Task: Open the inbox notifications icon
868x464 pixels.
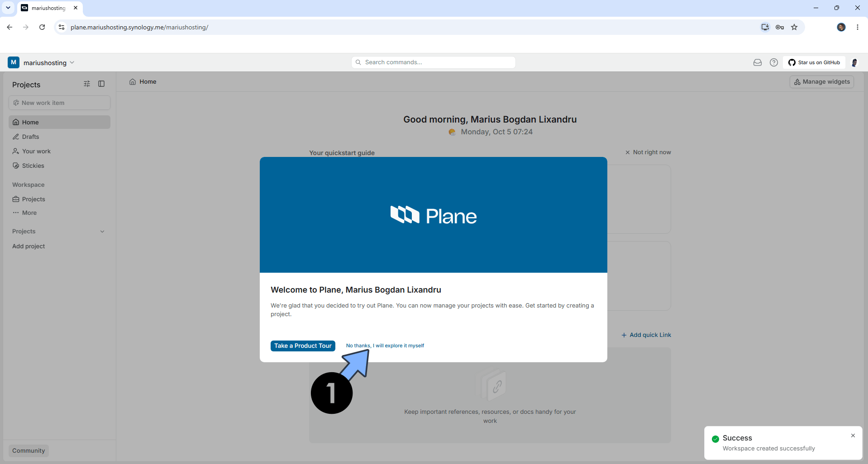Action: [x=758, y=62]
